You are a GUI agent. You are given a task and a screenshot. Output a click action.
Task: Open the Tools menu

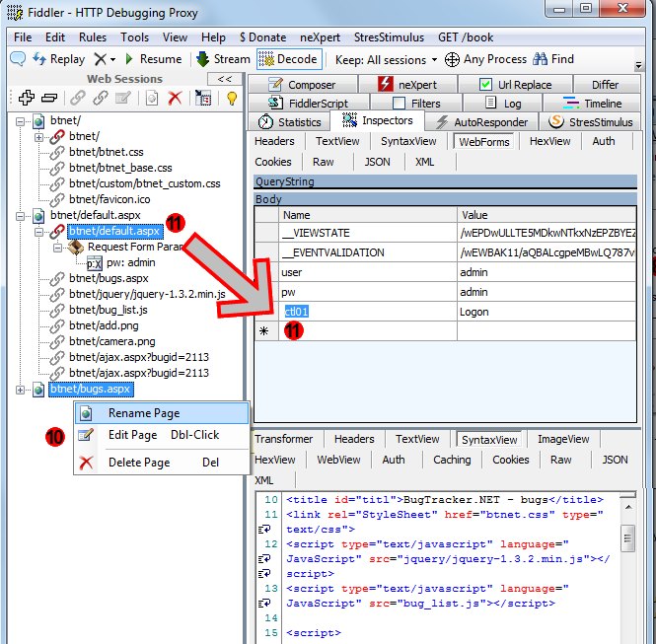pos(134,37)
